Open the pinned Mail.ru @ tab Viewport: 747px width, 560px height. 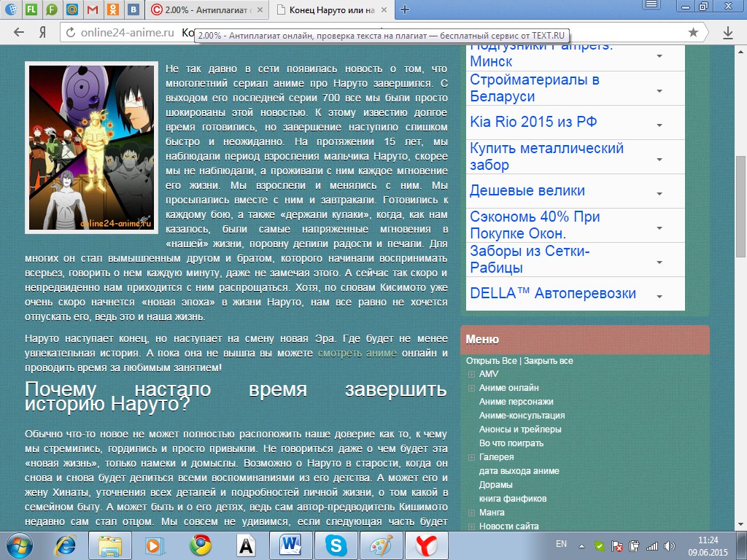72,9
